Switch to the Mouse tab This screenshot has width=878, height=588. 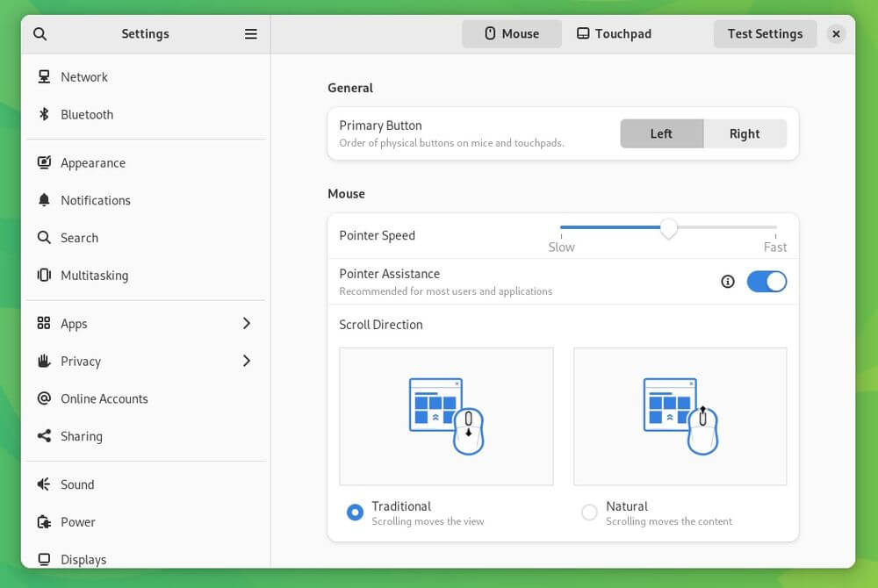(x=511, y=33)
